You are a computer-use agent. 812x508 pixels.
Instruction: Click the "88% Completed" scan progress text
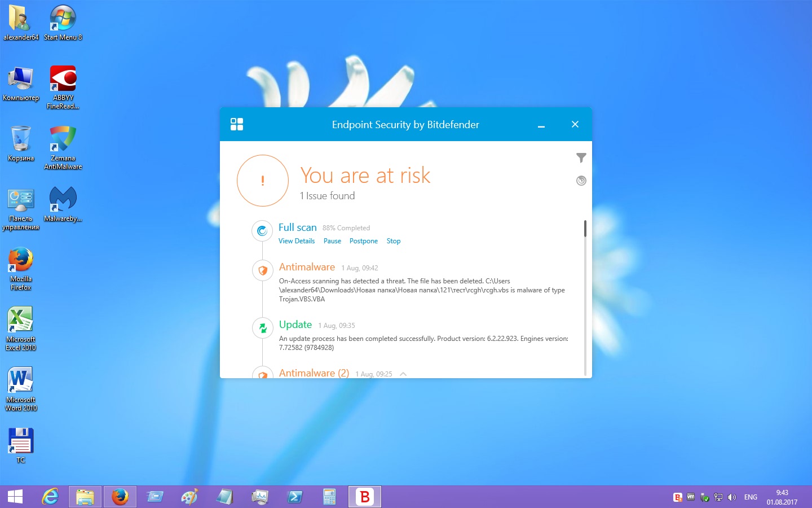(346, 228)
